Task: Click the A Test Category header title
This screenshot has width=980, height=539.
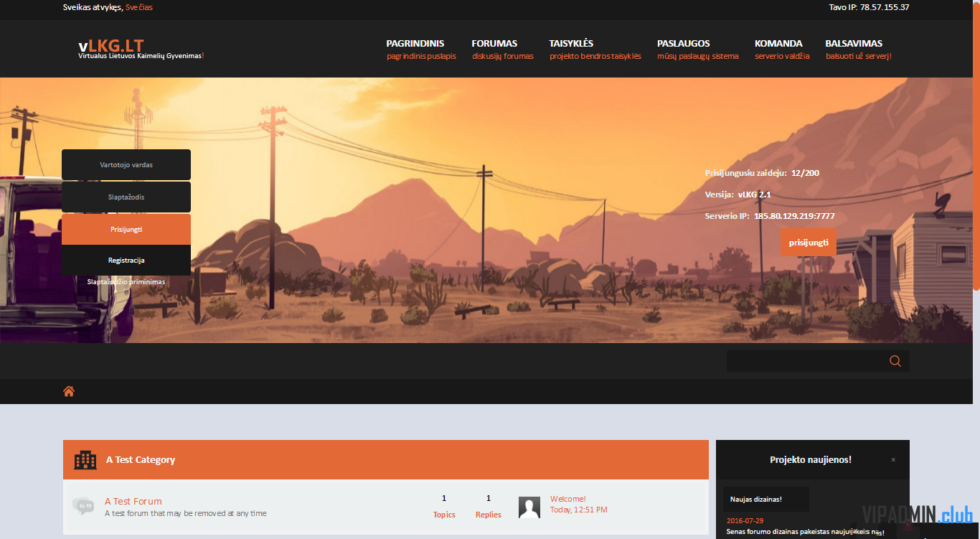Action: [141, 460]
